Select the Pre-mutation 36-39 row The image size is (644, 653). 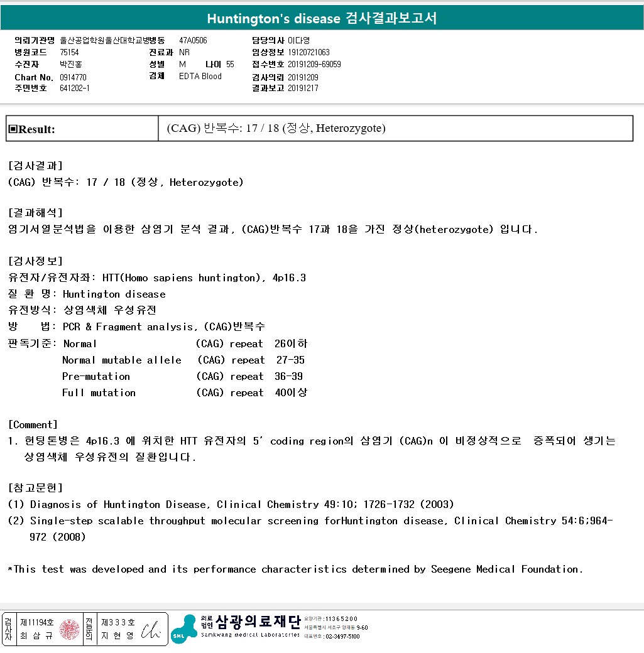click(183, 377)
